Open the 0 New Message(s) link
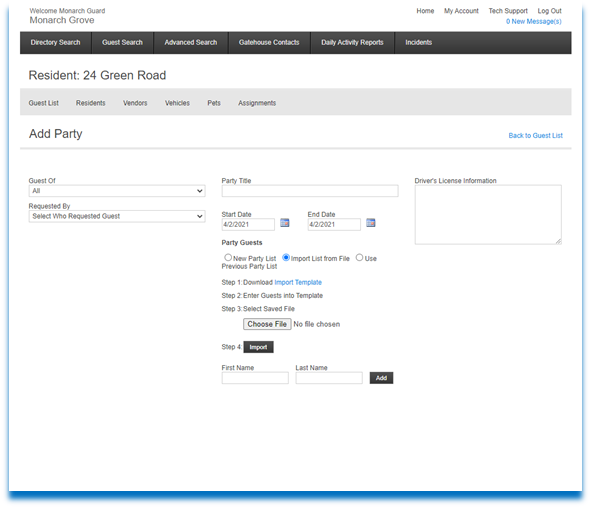591x508 pixels. (x=533, y=21)
